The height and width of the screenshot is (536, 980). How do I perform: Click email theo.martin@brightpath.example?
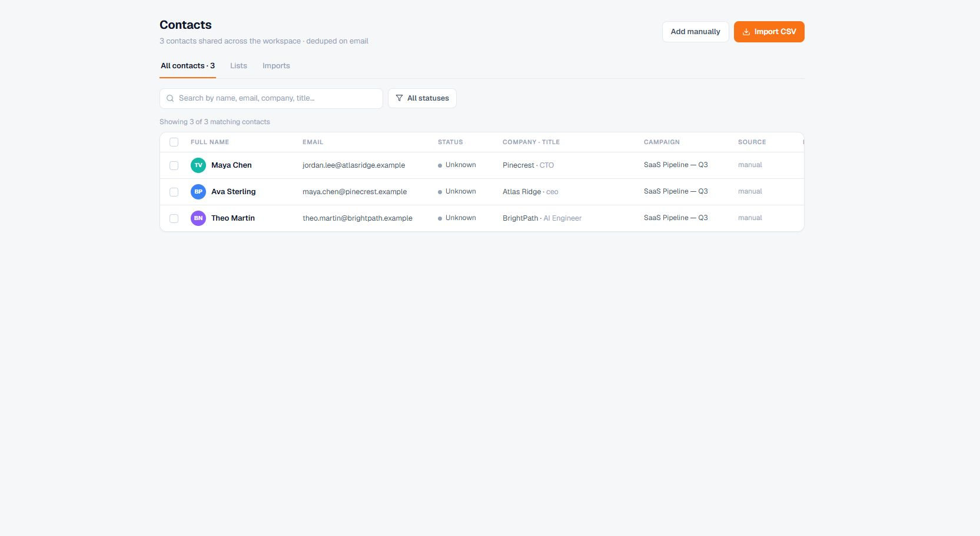[357, 218]
